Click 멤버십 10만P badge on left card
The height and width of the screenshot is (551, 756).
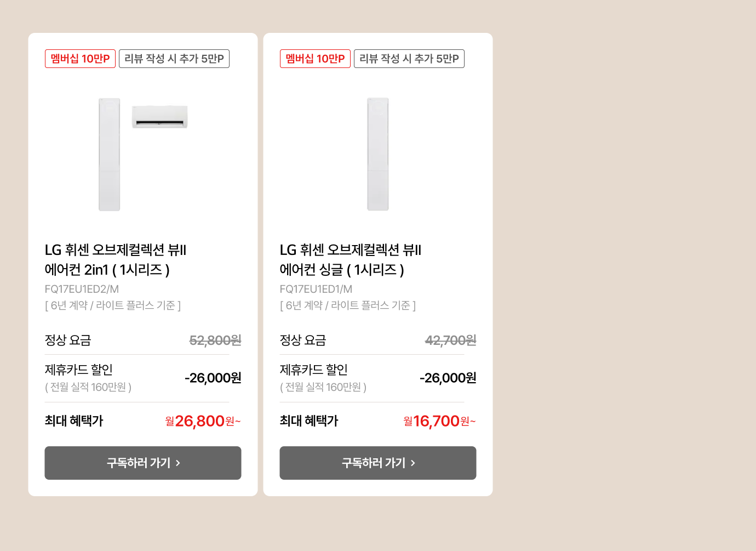point(80,59)
